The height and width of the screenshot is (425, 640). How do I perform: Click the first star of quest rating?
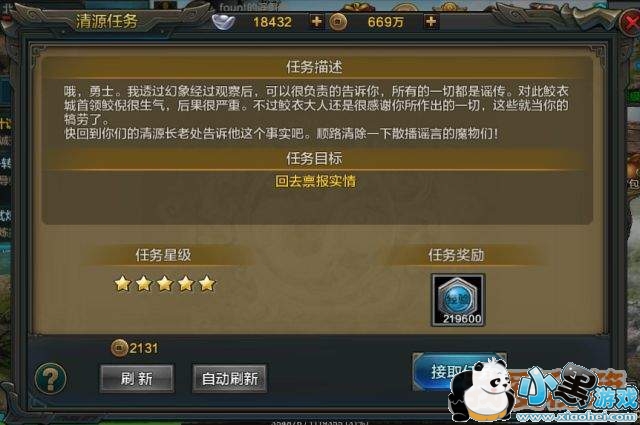(122, 283)
